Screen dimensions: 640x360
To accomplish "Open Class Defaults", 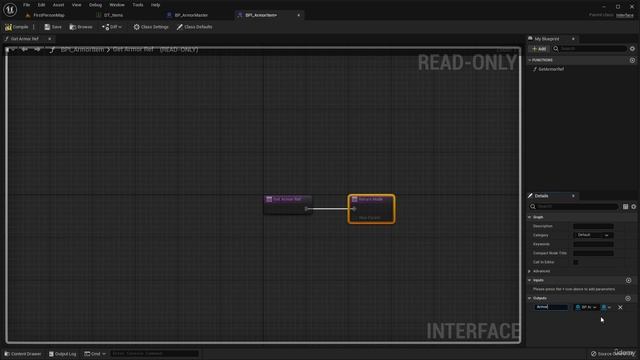I will coord(194,27).
